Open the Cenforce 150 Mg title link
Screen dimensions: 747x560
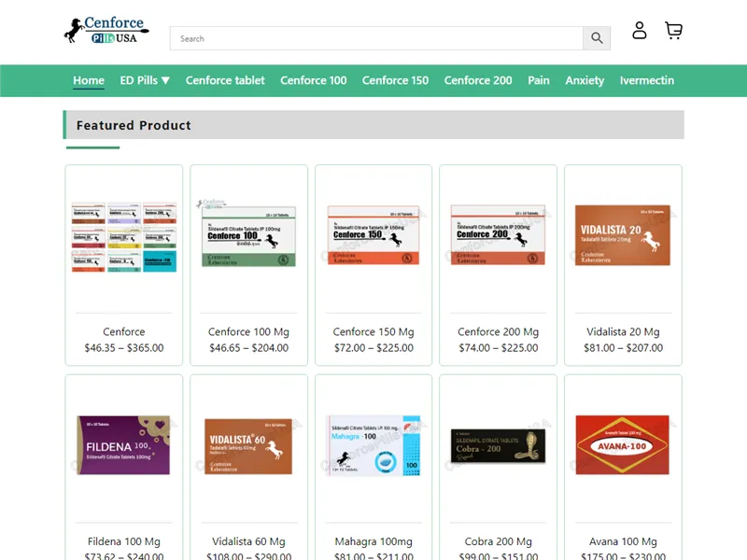pos(373,332)
